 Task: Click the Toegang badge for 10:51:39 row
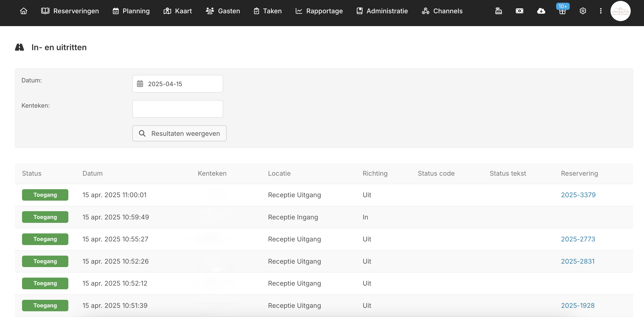coord(45,306)
